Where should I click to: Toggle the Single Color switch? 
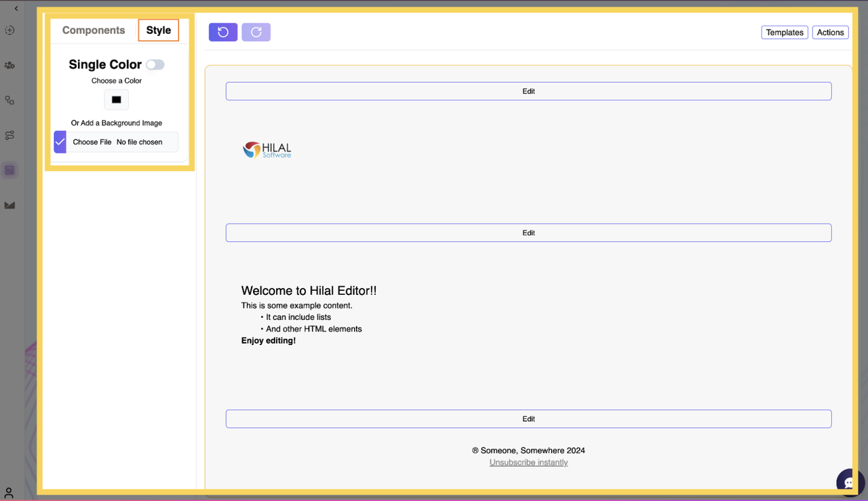[155, 64]
